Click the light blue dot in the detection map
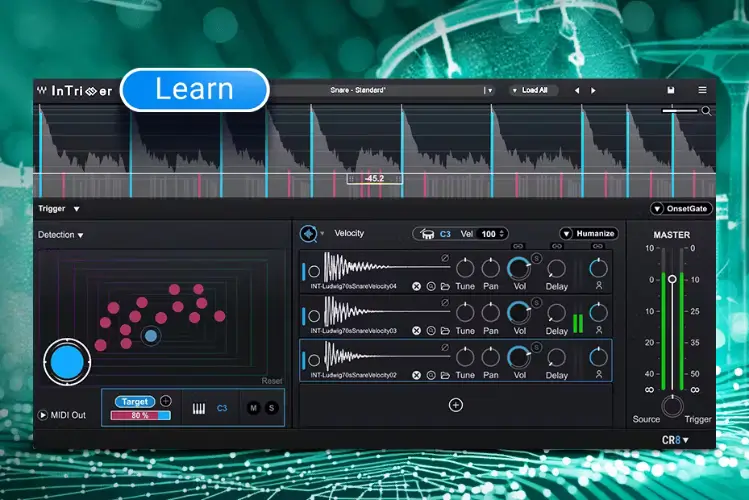This screenshot has height=500, width=749. 151,336
